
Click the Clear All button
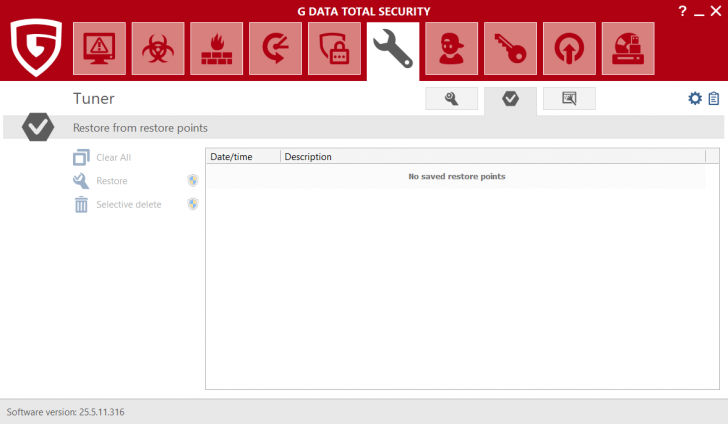102,157
